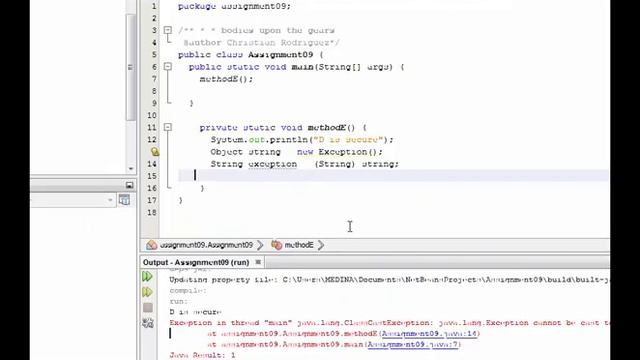Click the 'Java Result: 1' output line
Image resolution: width=640 pixels, height=360 pixels.
[x=202, y=355]
